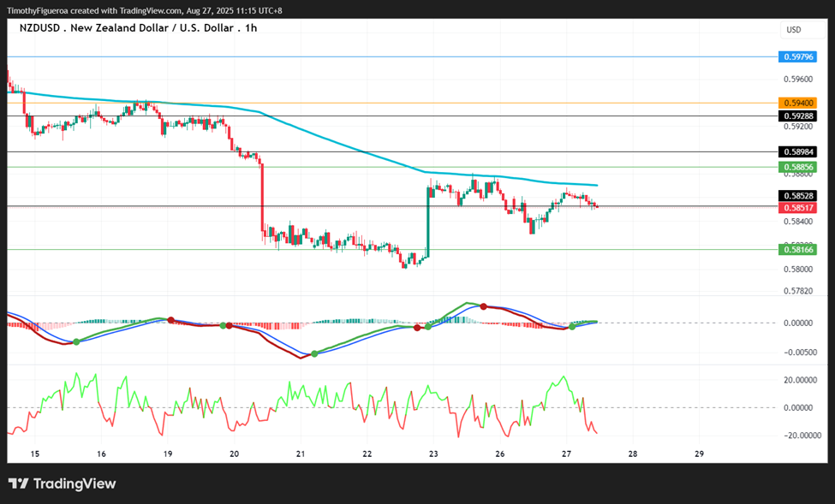Click the 0.59400 orange price label

click(x=797, y=103)
